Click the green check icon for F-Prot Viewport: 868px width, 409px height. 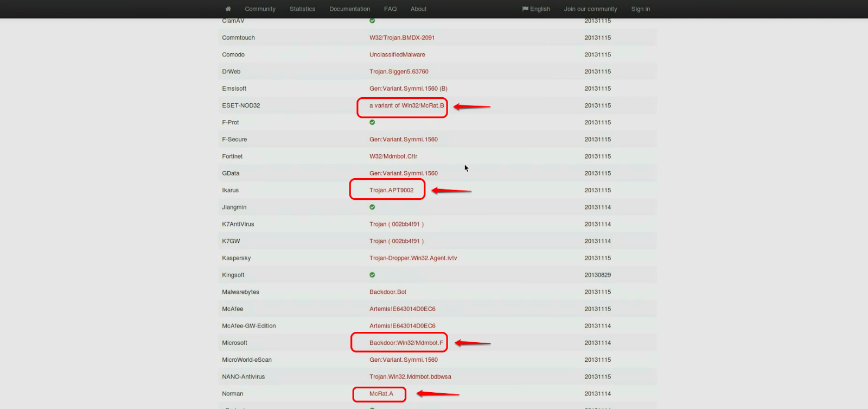tap(372, 122)
